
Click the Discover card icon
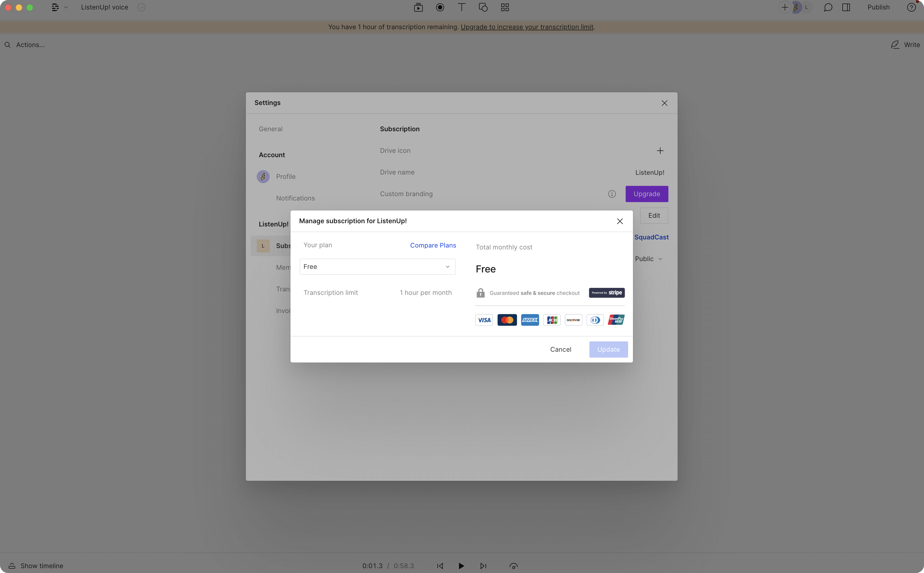(x=573, y=320)
